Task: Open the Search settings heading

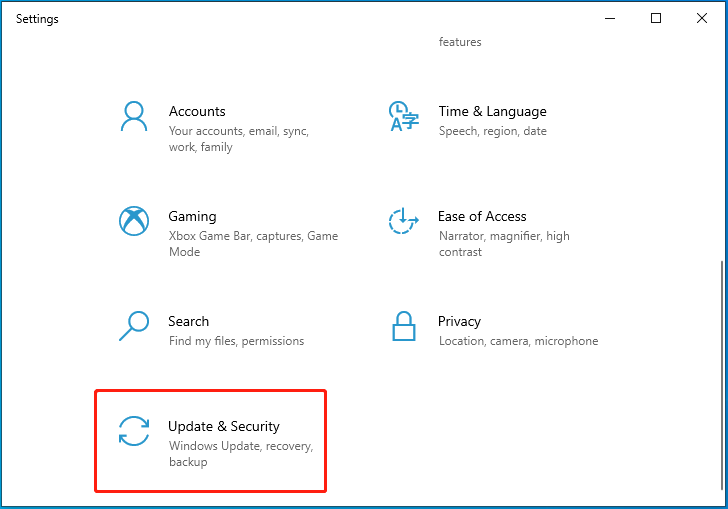Action: (x=188, y=321)
